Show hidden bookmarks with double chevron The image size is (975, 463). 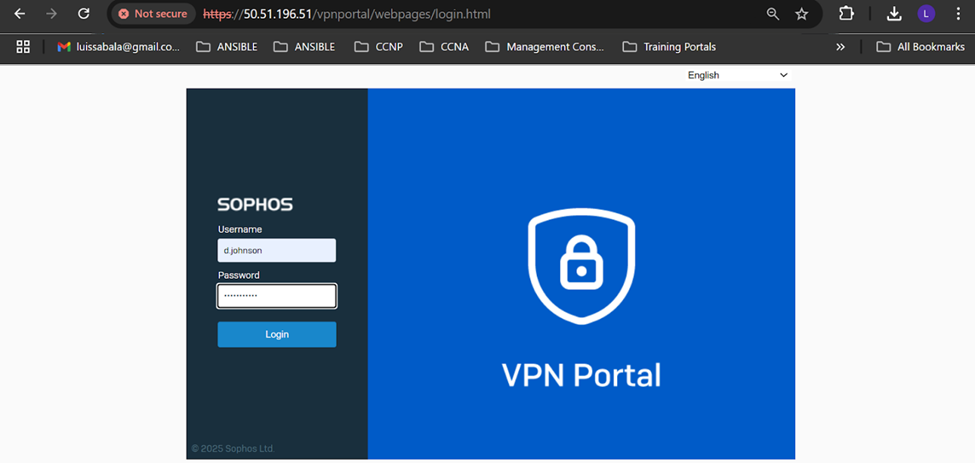click(x=840, y=47)
